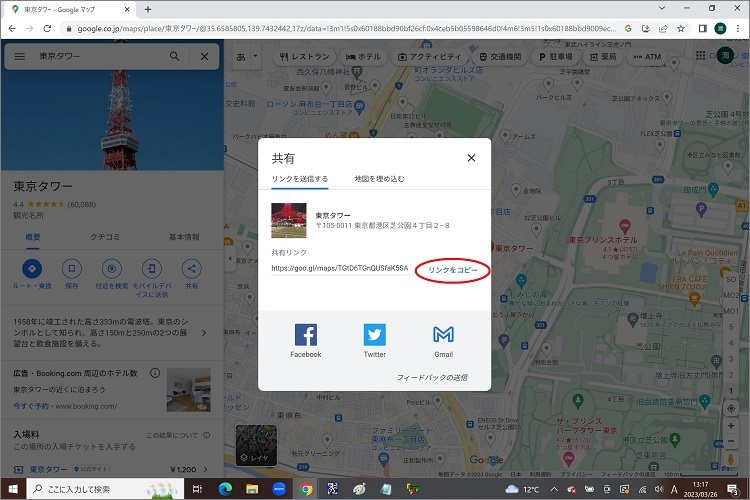Screen dimensions: 750x500
Task: Click 今すぐ予約 booking link
Action: [31, 406]
